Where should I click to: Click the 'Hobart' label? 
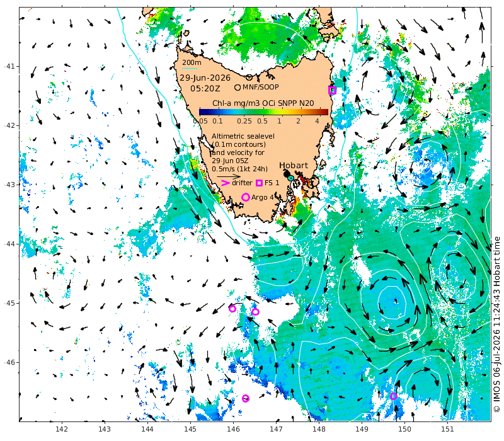coord(294,166)
